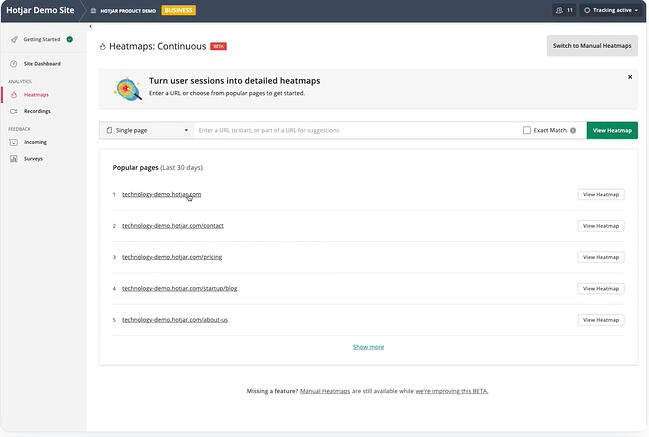Open technology-demo.hotjar.com/pricing link
This screenshot has height=437, width=649.
click(172, 257)
